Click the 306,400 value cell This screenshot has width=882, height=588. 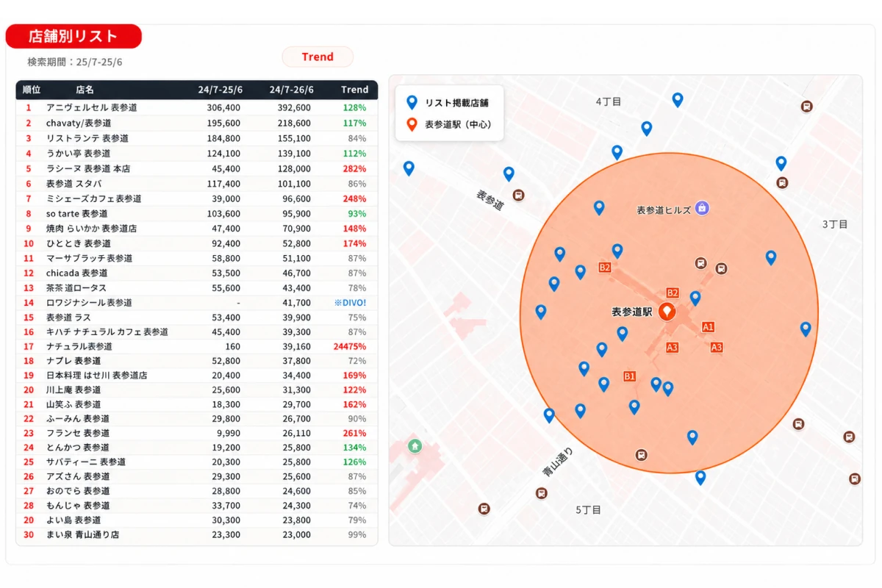(223, 107)
